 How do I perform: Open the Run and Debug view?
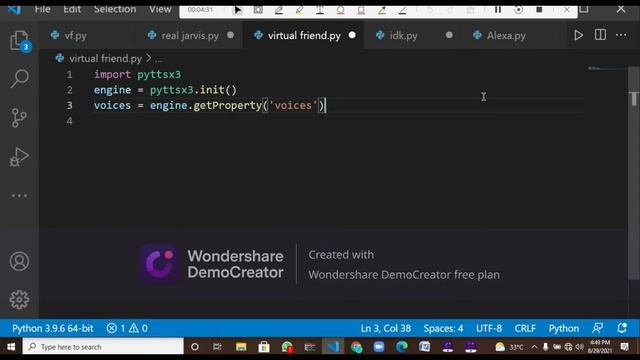pyautogui.click(x=19, y=157)
